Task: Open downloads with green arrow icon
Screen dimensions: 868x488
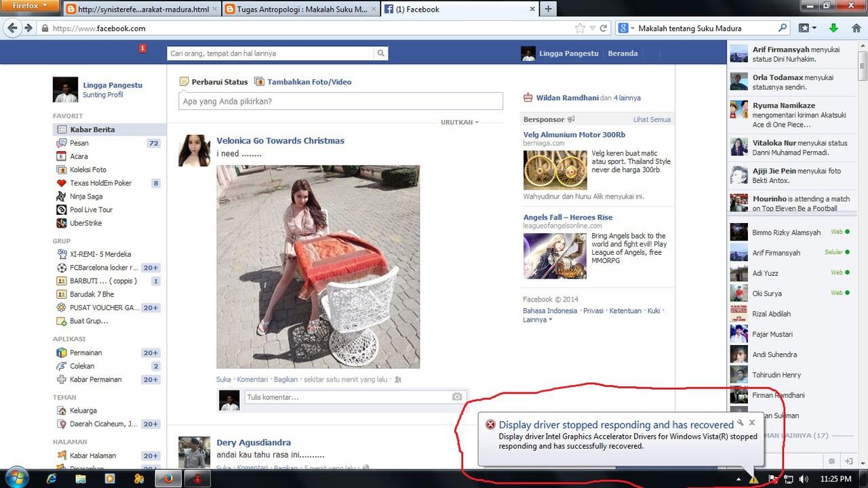Action: click(x=834, y=28)
